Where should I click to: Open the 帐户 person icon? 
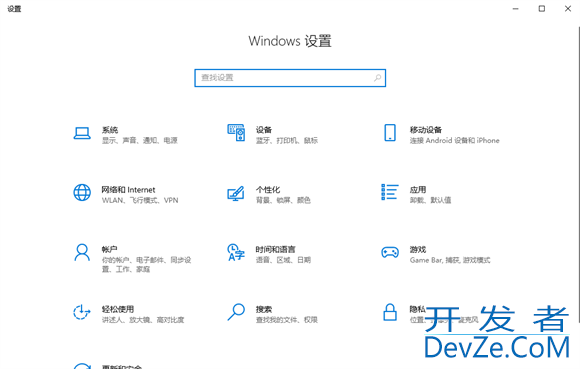(82, 253)
